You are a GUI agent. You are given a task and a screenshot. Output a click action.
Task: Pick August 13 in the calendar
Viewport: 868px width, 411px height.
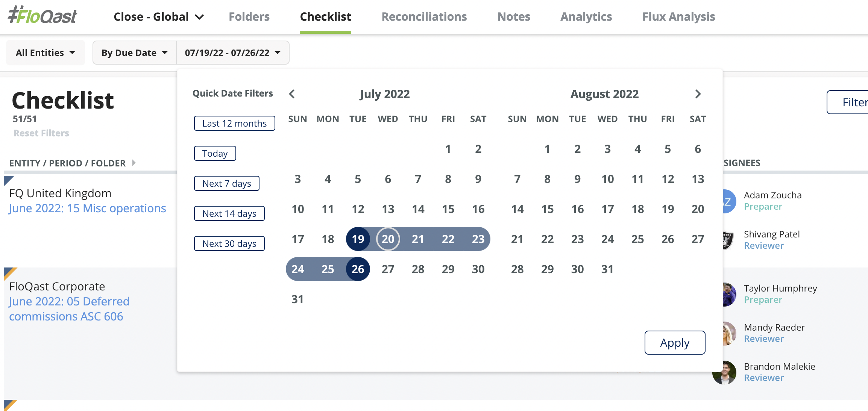coord(698,179)
